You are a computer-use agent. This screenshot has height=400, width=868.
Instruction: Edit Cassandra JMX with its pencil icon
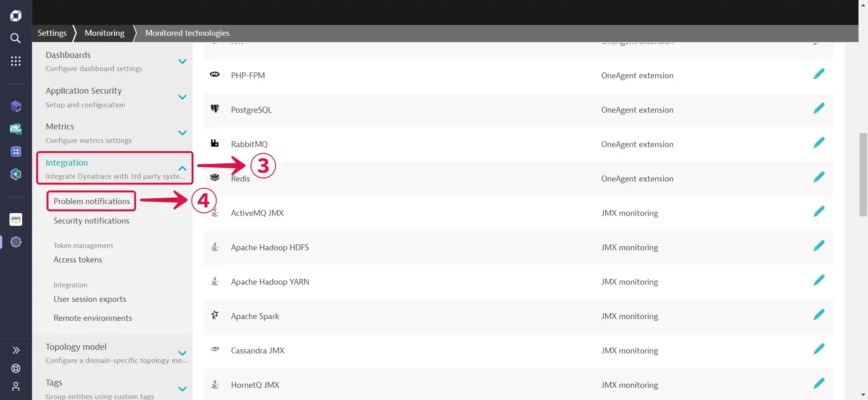[819, 349]
